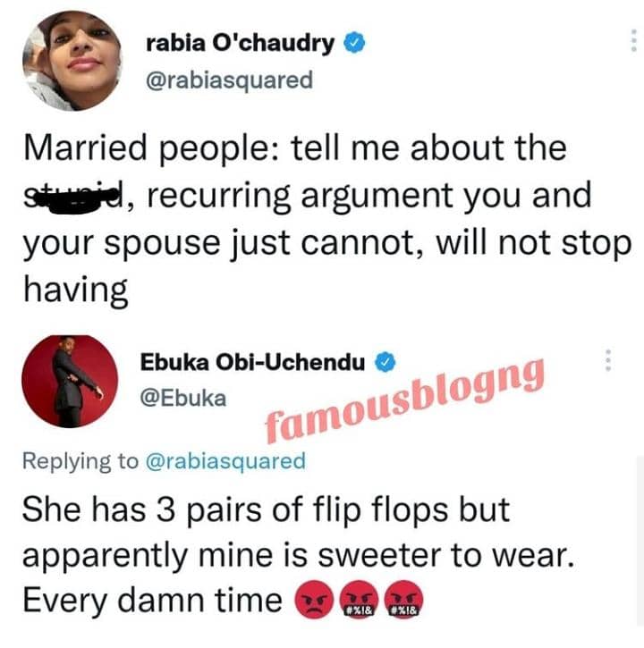Click the first angry face emoji
The height and width of the screenshot is (648, 644).
click(314, 600)
